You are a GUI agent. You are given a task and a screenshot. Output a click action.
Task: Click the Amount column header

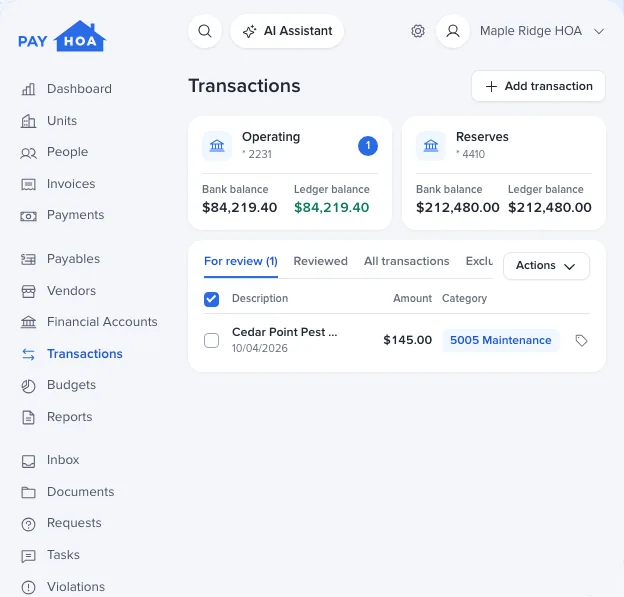(412, 298)
